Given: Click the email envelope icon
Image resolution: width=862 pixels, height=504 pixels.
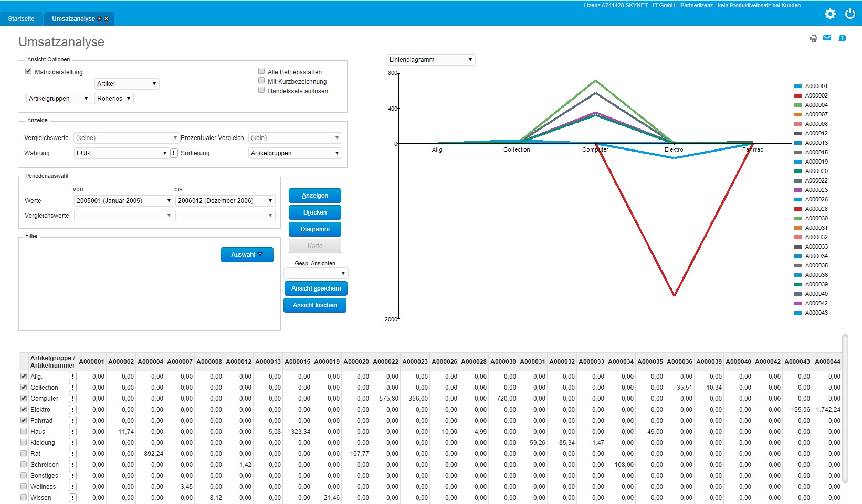Looking at the screenshot, I should point(827,38).
